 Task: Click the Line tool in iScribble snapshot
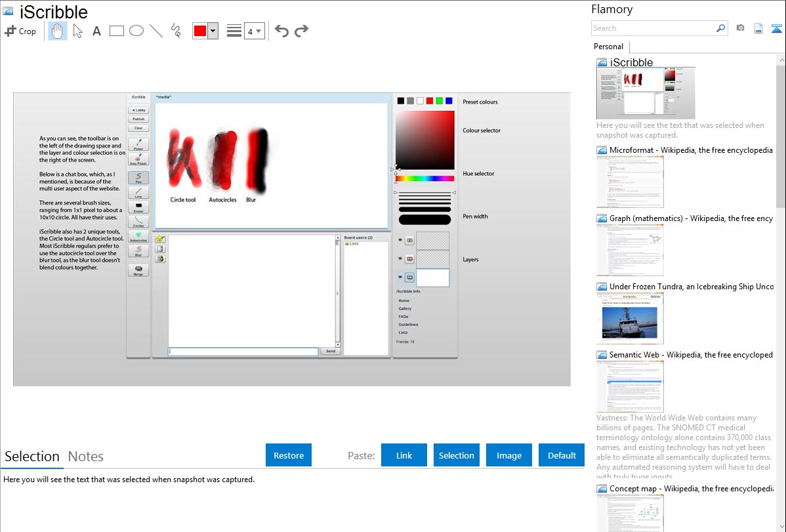pos(138,192)
